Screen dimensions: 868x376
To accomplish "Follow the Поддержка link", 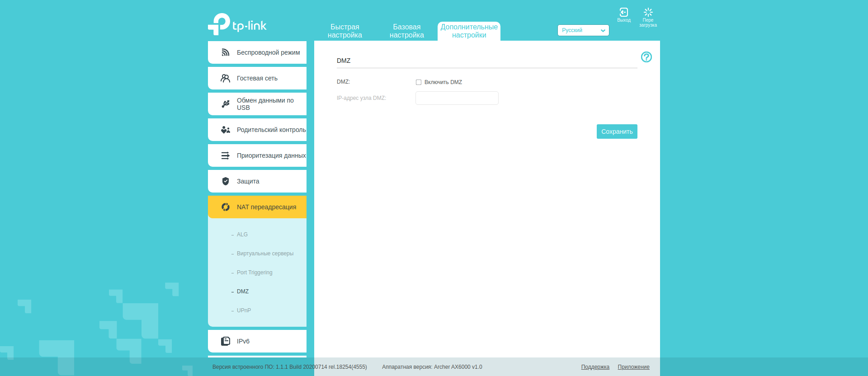I will tap(595, 367).
